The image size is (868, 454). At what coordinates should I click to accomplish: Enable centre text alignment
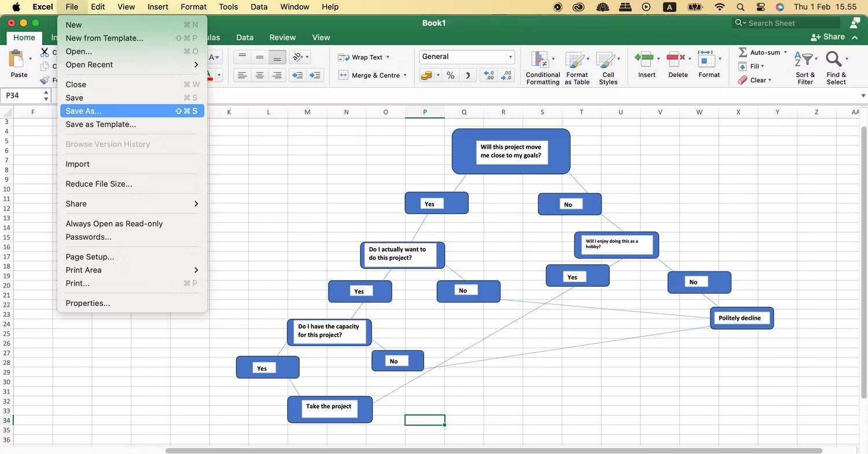point(259,75)
